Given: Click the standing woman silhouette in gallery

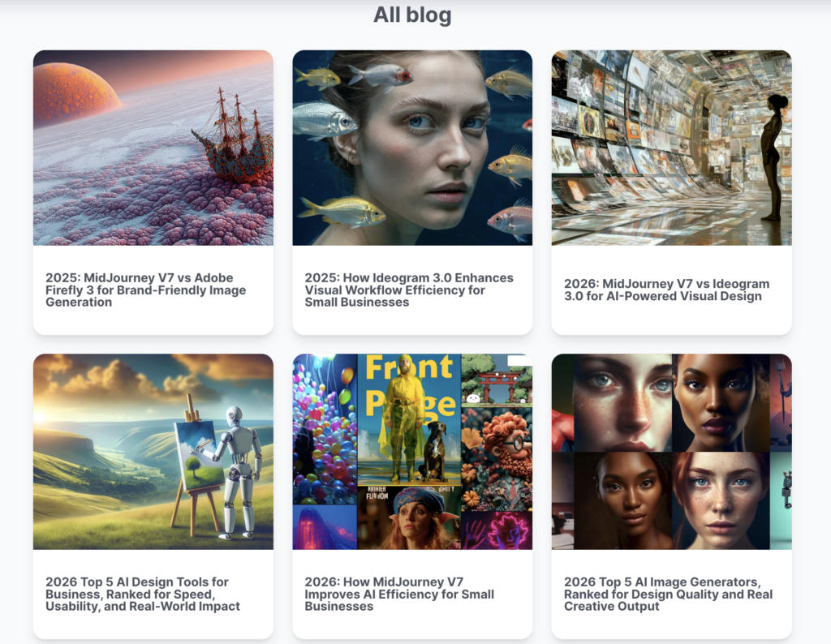Looking at the screenshot, I should tap(773, 157).
